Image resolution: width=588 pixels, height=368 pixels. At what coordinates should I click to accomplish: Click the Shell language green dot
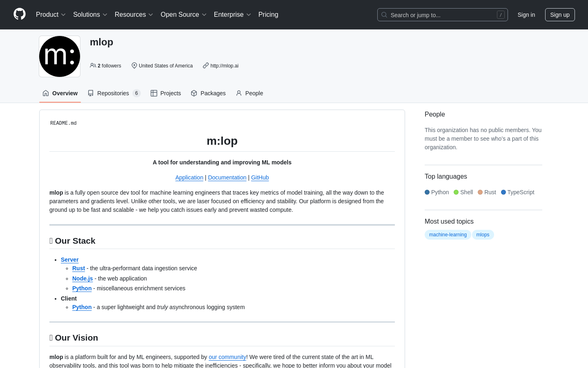tap(456, 192)
